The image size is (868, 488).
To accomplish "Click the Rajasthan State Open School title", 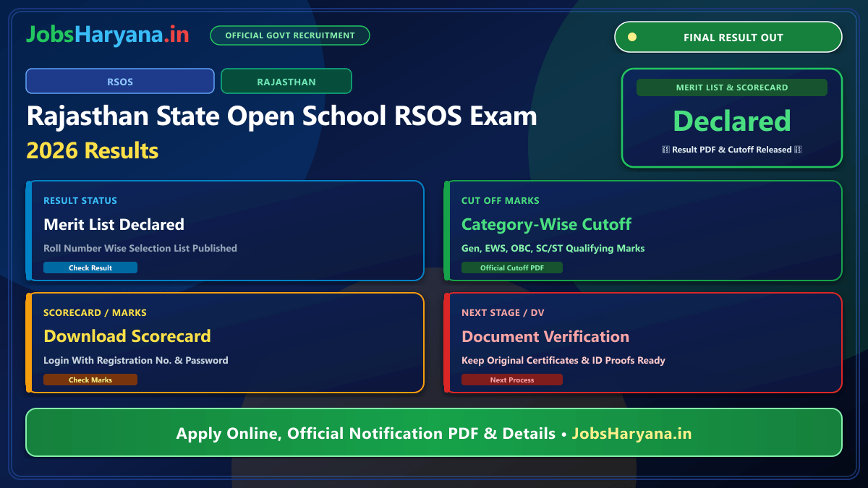I will click(282, 116).
